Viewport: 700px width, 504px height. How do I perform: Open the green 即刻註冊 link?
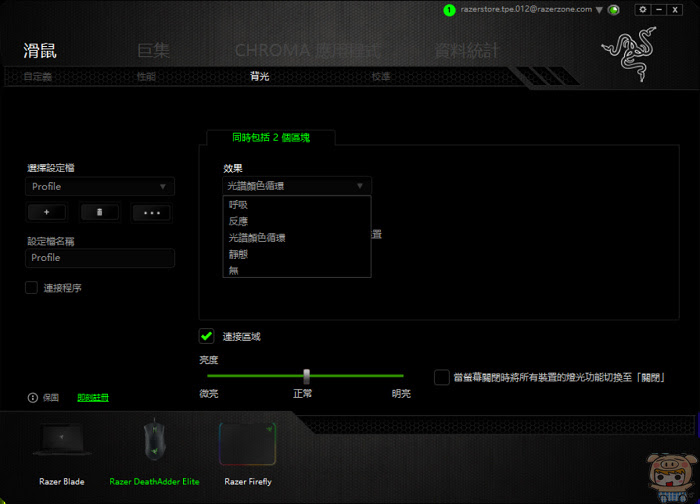(x=93, y=397)
